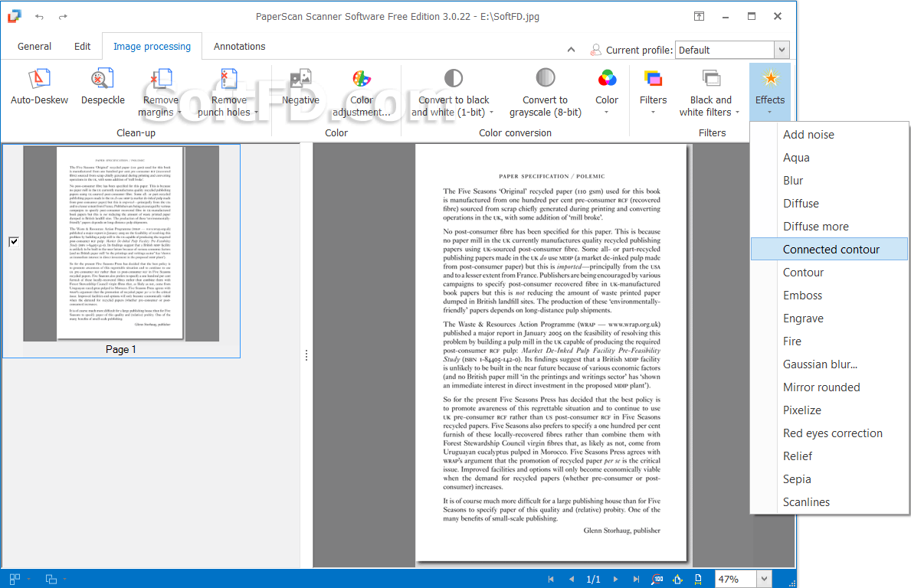Image resolution: width=911 pixels, height=588 pixels.
Task: Select Diffuse more effect
Action: point(830,227)
